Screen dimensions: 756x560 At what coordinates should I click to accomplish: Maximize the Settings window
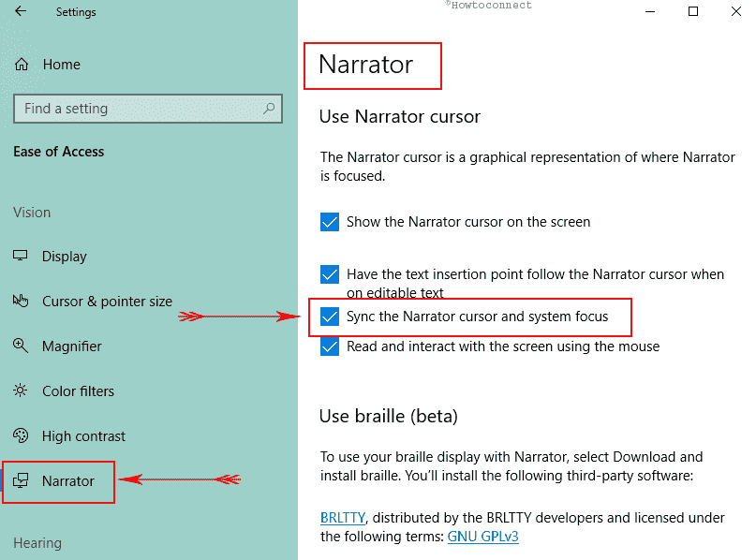tap(693, 11)
